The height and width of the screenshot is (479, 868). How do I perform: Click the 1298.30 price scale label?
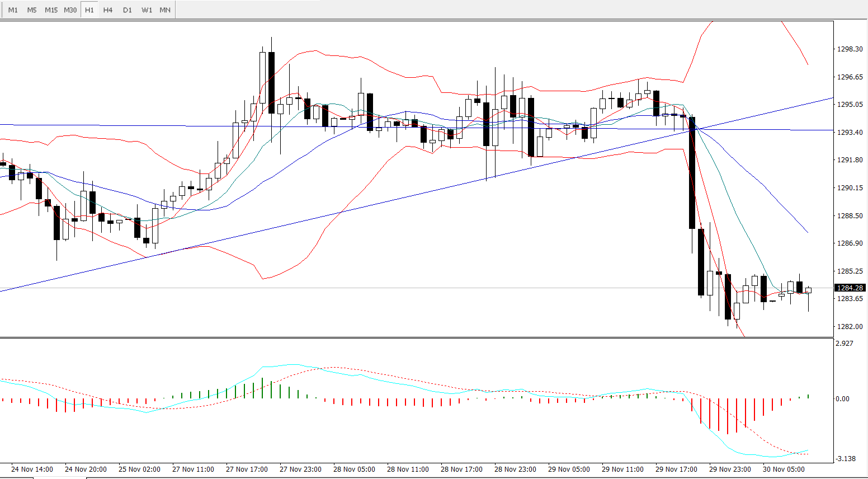tap(850, 49)
